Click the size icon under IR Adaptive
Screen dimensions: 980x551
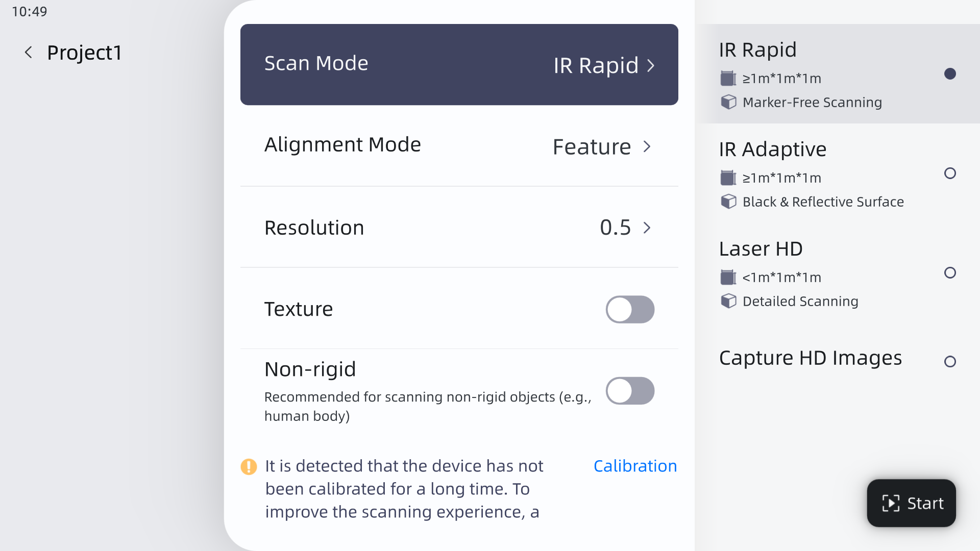coord(728,178)
